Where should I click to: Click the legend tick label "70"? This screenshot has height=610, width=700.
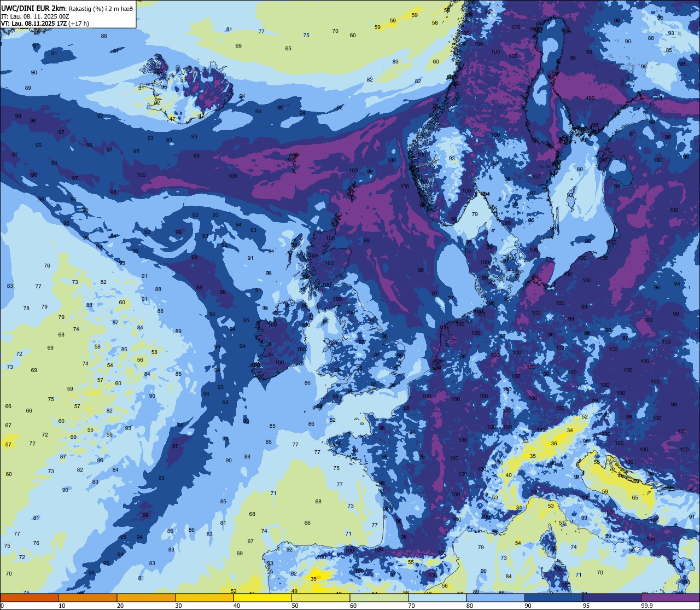[411, 606]
